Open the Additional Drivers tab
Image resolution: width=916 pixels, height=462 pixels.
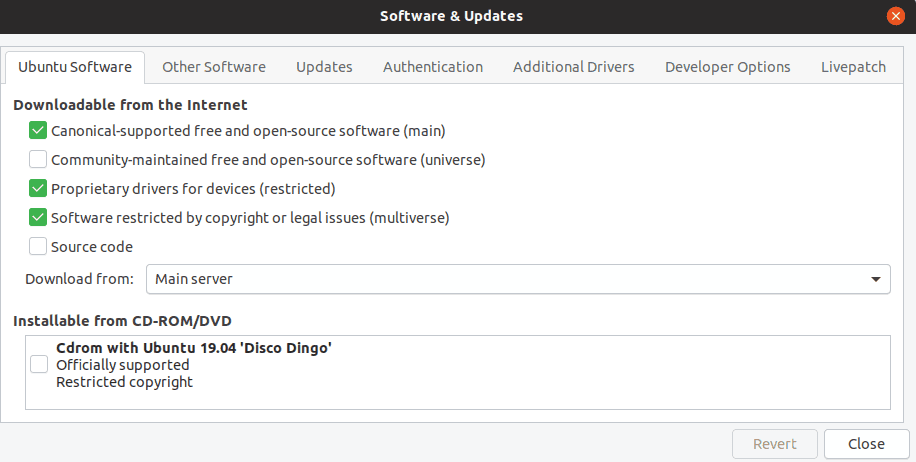(x=573, y=67)
